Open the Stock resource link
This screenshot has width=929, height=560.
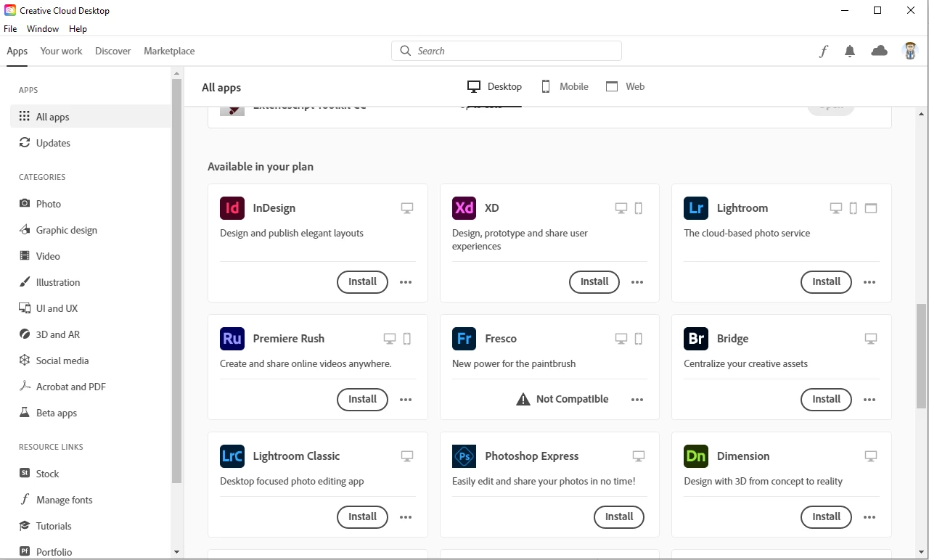tap(91, 474)
